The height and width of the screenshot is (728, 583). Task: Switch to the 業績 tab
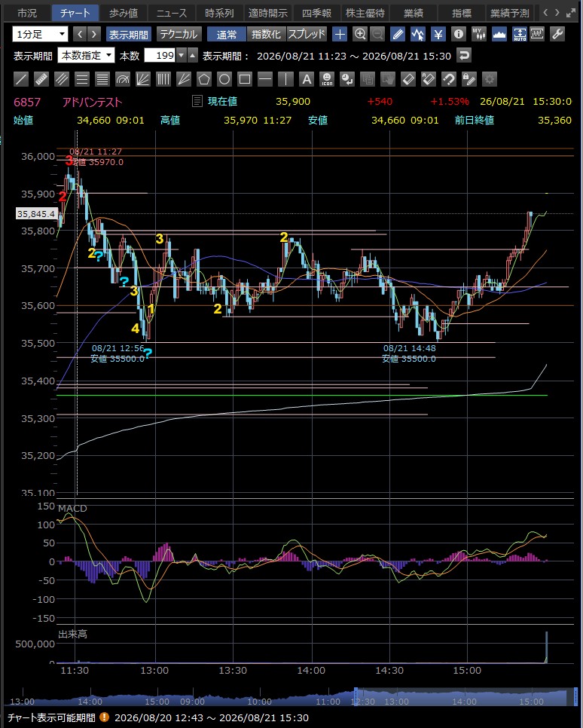[413, 14]
